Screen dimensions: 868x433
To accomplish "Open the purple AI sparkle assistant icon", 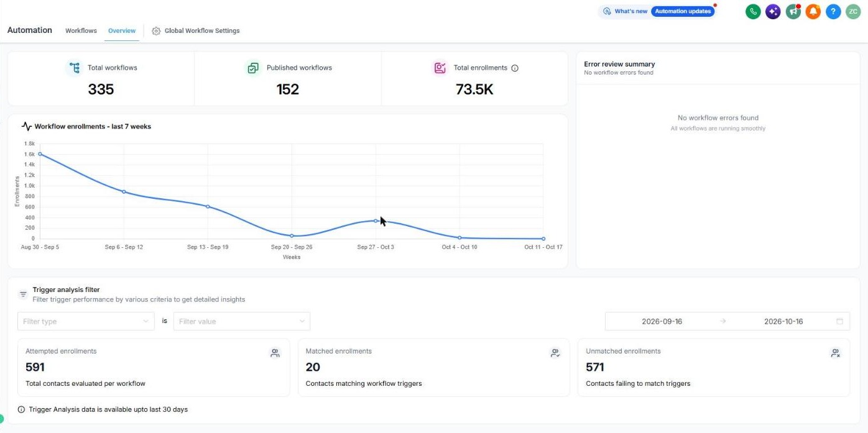I will coord(773,11).
